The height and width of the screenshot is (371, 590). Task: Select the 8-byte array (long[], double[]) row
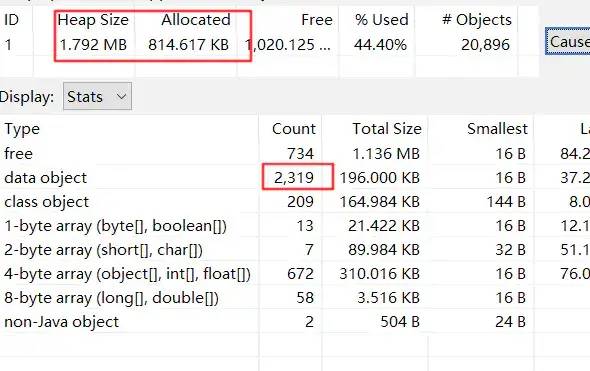pyautogui.click(x=295, y=298)
